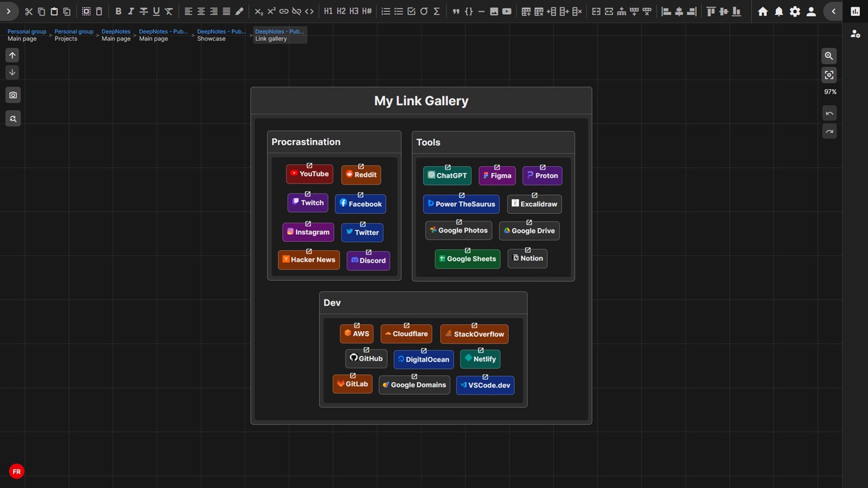
Task: Apply H1 heading style
Action: coord(328,11)
